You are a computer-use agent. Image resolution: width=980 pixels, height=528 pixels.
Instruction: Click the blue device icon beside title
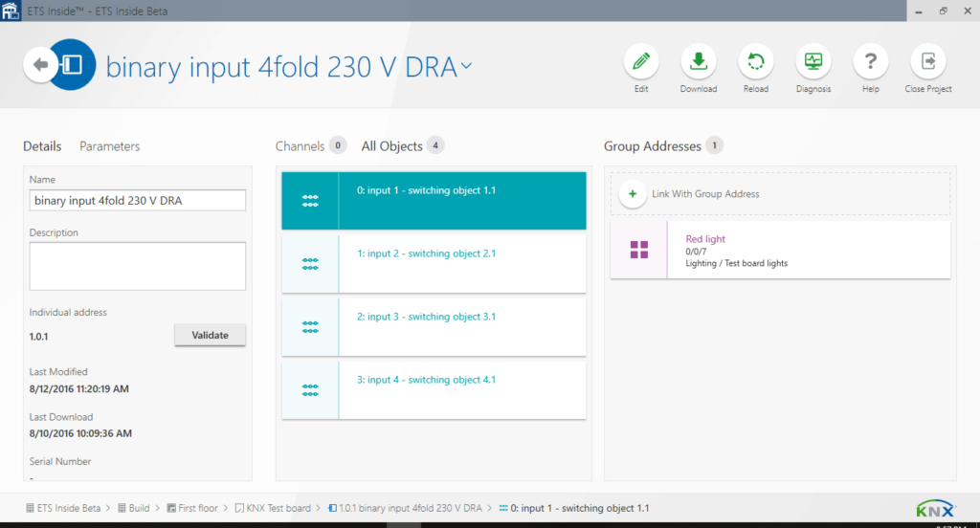(73, 64)
